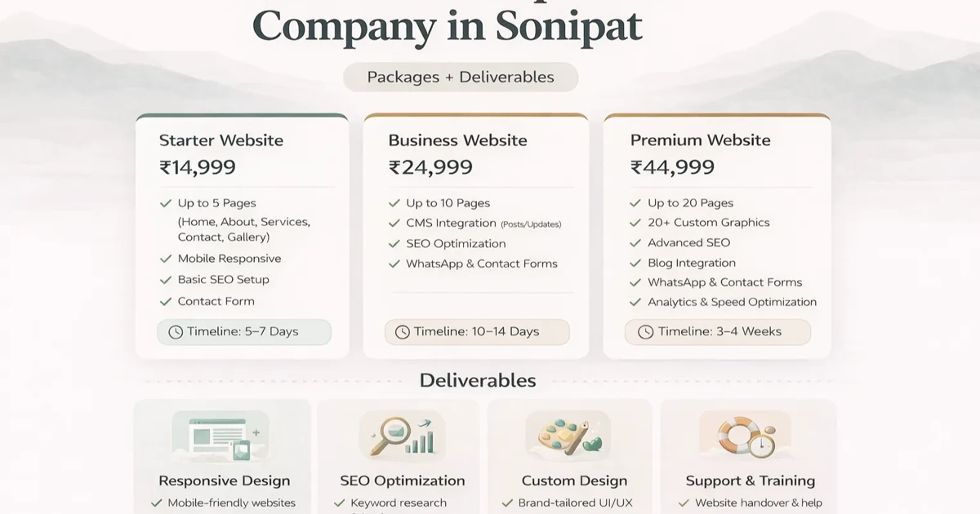Click the clock icon in Premium timeline badge
This screenshot has height=514, width=980.
click(x=645, y=332)
